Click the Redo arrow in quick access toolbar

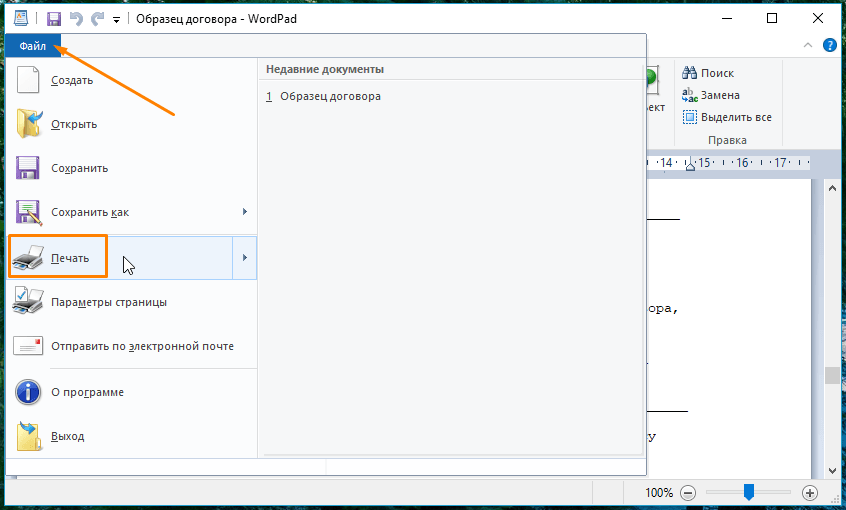[98, 19]
